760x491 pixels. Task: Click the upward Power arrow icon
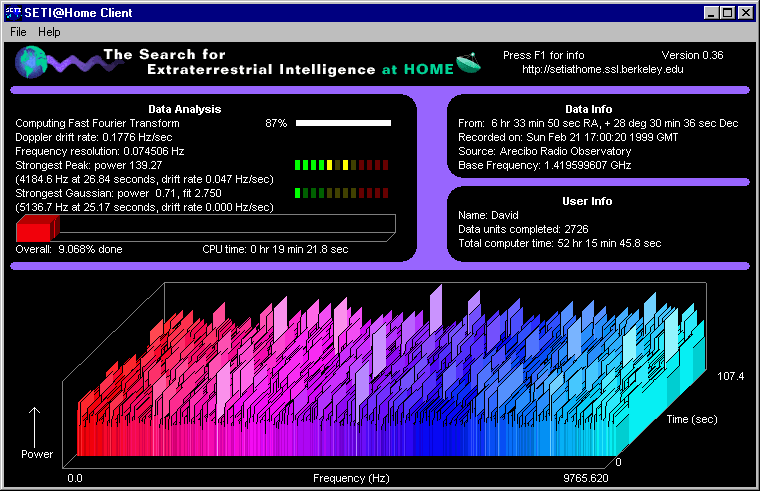coord(36,425)
